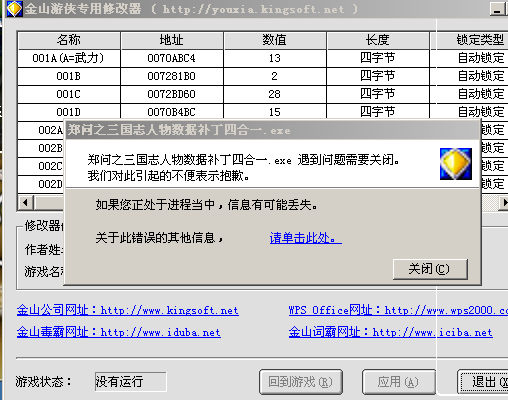Image resolution: width=508 pixels, height=400 pixels.
Task: Select the 002C row name cell
Action: pos(41,166)
